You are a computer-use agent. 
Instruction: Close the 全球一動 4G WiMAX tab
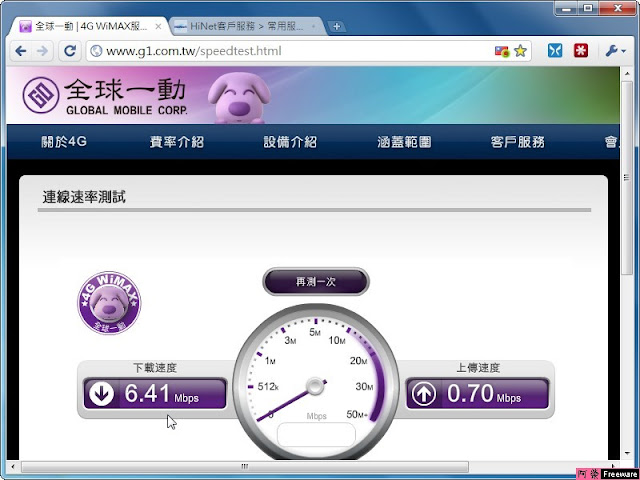pos(158,27)
